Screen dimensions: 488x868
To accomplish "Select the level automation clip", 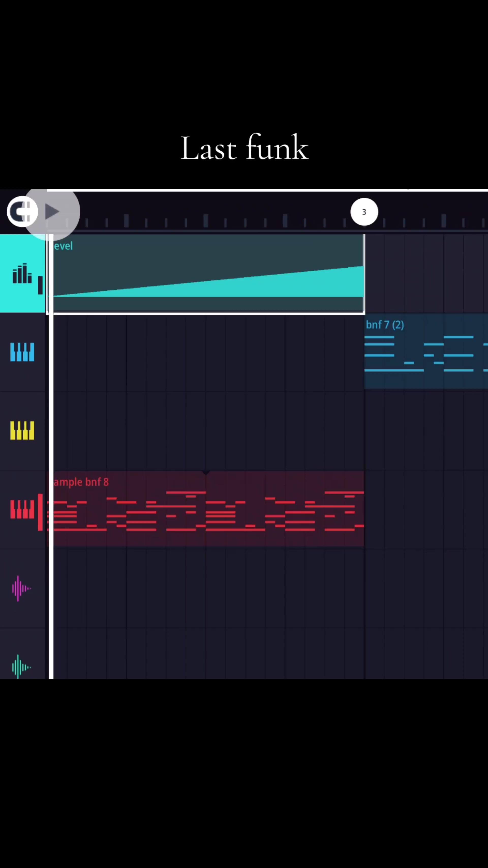I will [x=206, y=274].
